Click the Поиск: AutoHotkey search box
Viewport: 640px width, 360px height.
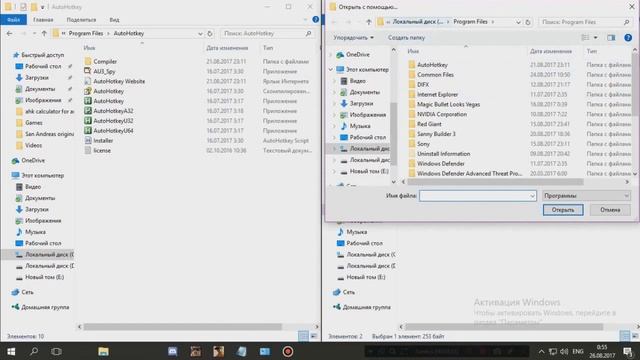click(x=267, y=33)
